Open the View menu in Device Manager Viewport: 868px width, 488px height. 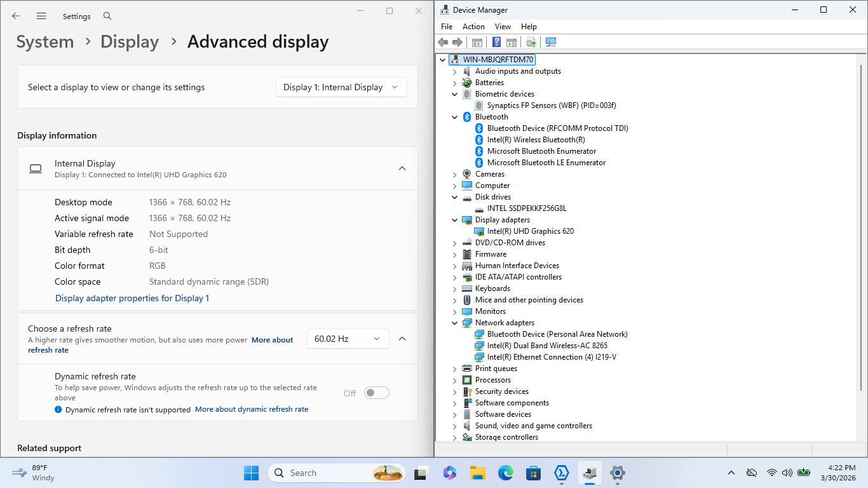click(x=503, y=27)
